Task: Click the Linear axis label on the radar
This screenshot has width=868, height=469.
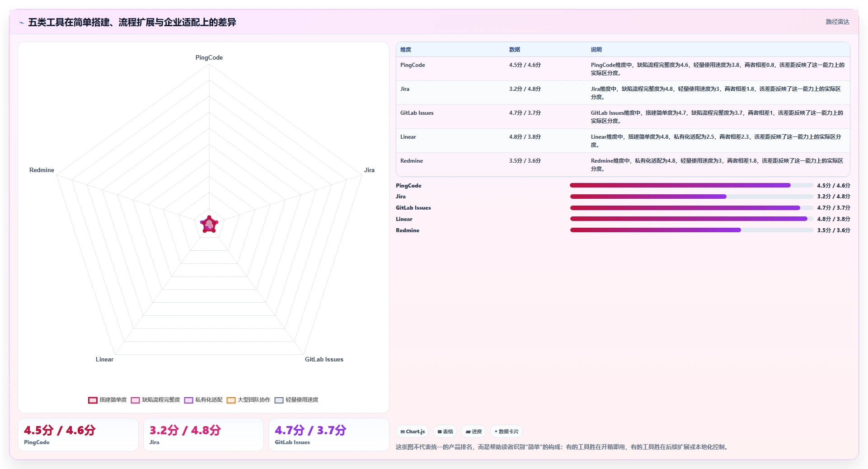Action: tap(104, 359)
